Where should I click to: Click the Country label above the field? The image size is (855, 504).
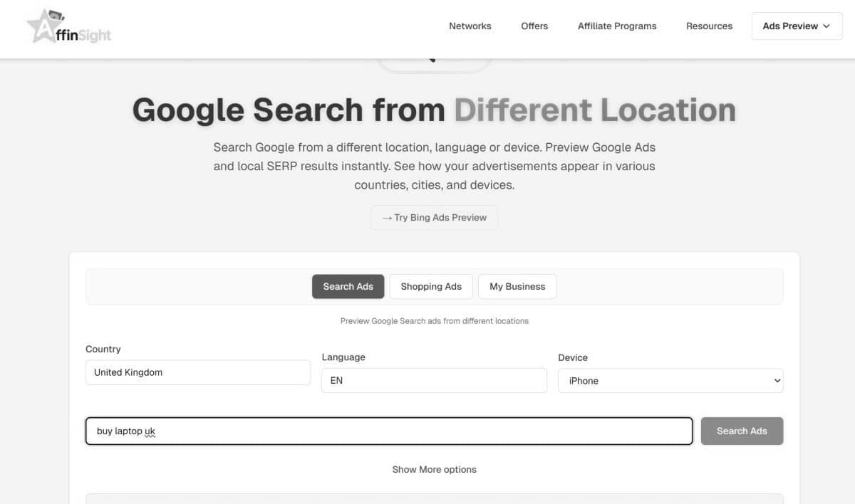point(103,350)
